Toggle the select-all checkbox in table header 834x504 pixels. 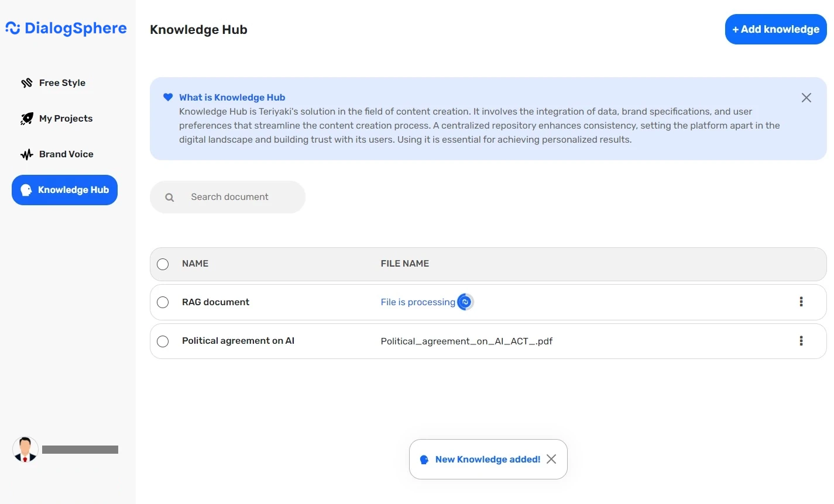coord(163,264)
